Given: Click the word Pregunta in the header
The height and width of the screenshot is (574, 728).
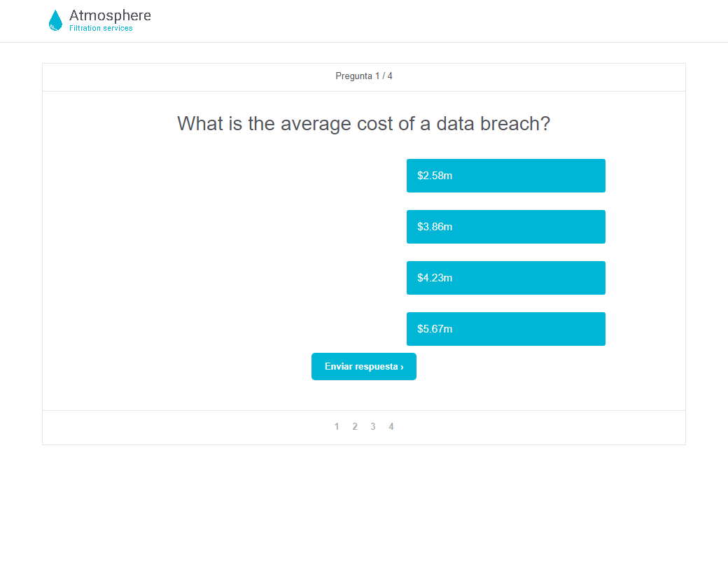Looking at the screenshot, I should (x=353, y=76).
